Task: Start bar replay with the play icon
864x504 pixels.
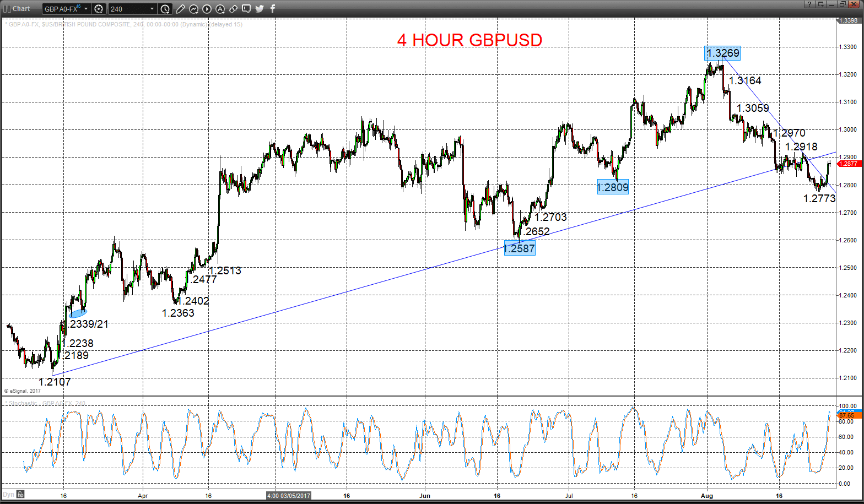Action: point(207,9)
